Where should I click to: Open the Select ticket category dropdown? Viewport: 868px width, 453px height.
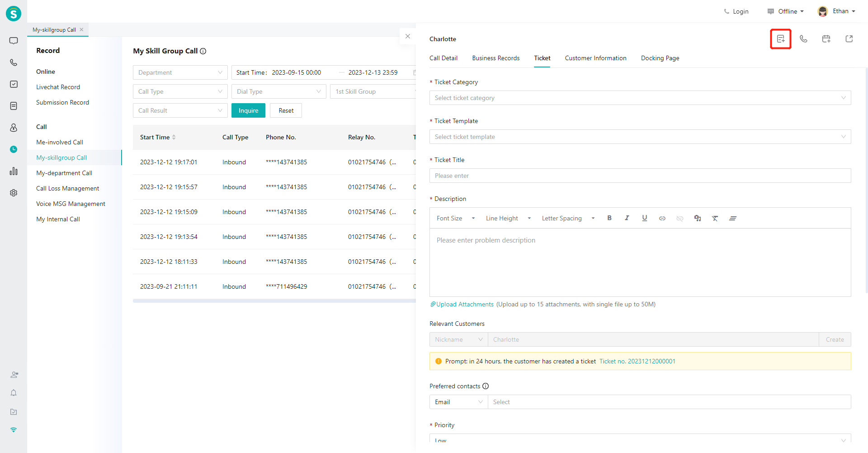pyautogui.click(x=640, y=98)
